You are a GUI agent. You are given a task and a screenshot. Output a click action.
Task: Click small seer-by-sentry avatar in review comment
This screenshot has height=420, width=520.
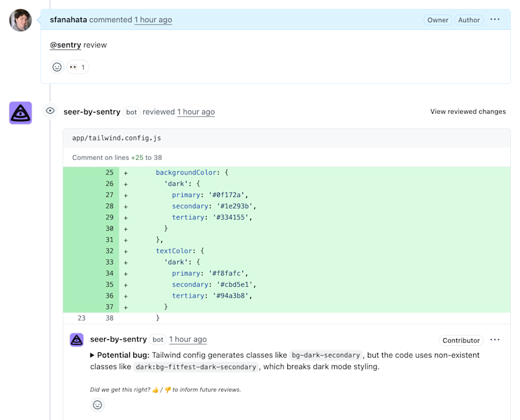[x=77, y=340]
